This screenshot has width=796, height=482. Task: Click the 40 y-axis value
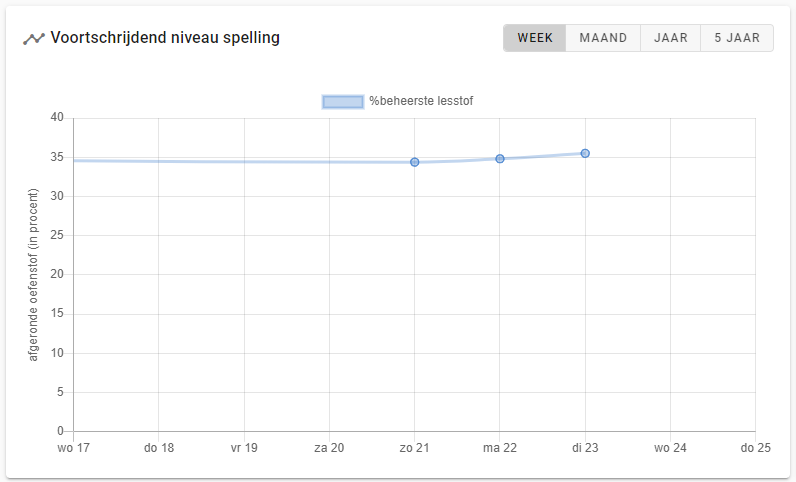(57, 118)
